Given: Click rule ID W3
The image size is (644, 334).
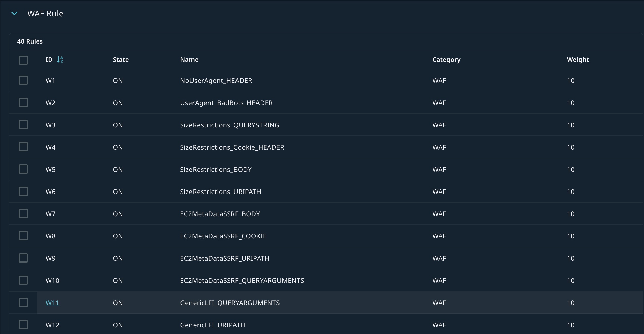Looking at the screenshot, I should (x=50, y=125).
